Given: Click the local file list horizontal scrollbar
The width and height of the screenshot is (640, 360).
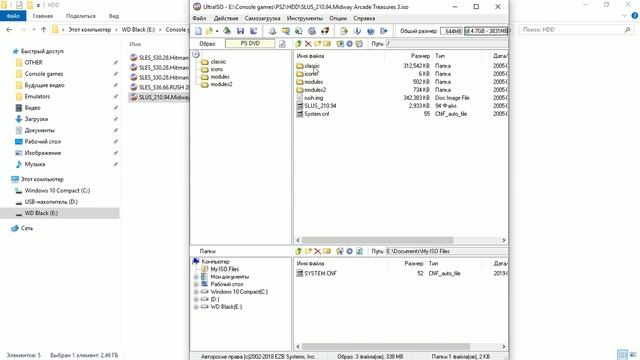Looking at the screenshot, I should pyautogui.click(x=386, y=347).
